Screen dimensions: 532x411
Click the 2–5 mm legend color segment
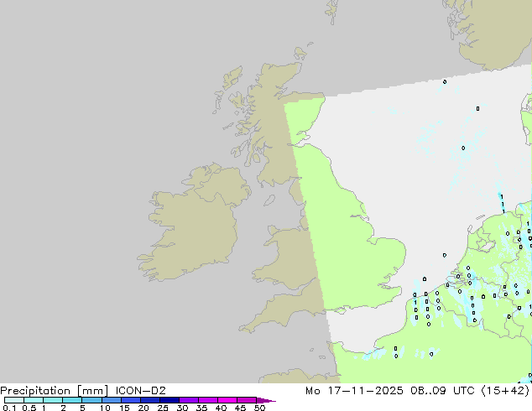pyautogui.click(x=72, y=401)
